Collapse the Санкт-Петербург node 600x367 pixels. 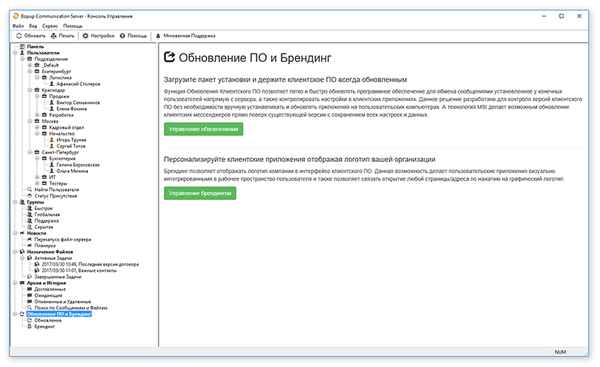[30, 152]
